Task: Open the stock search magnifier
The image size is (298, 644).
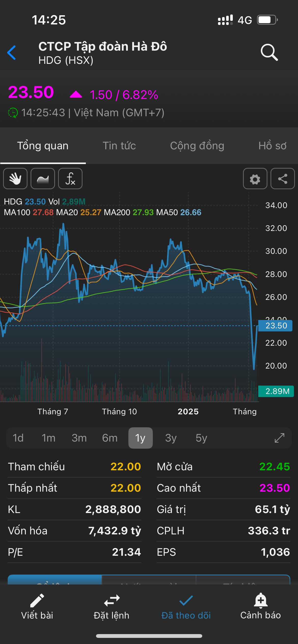Action: click(x=269, y=52)
